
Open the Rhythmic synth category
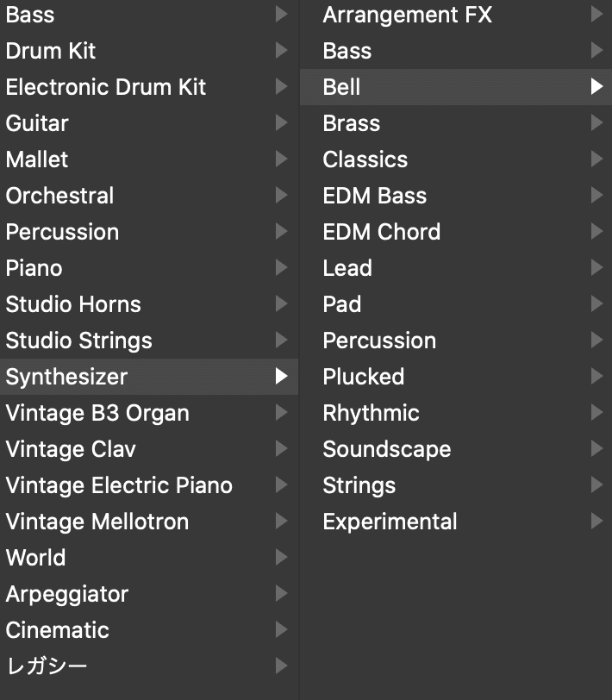click(372, 413)
